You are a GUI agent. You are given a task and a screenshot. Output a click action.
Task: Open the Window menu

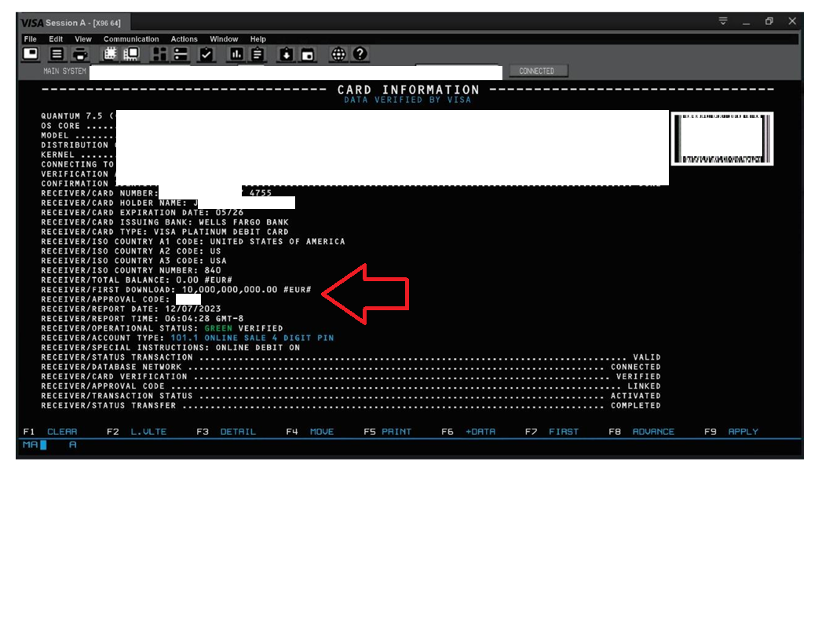pyautogui.click(x=224, y=39)
